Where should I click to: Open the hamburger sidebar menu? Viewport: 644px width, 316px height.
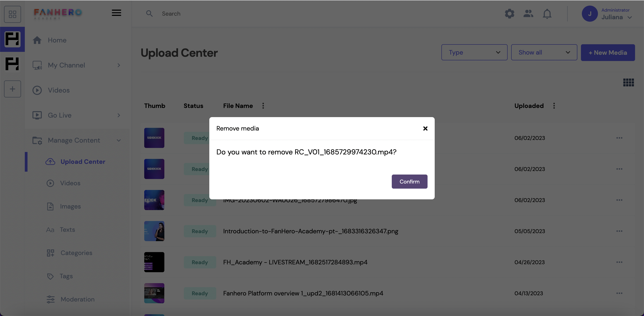(116, 13)
